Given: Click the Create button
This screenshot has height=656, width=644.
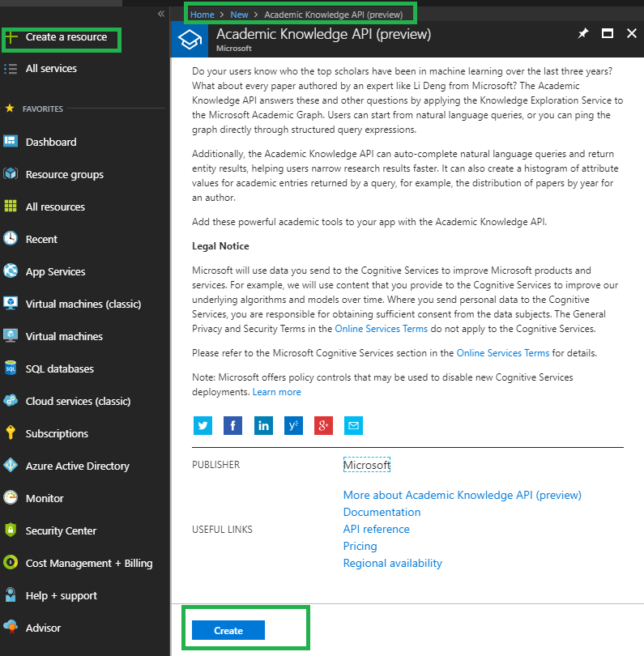Looking at the screenshot, I should click(x=228, y=630).
